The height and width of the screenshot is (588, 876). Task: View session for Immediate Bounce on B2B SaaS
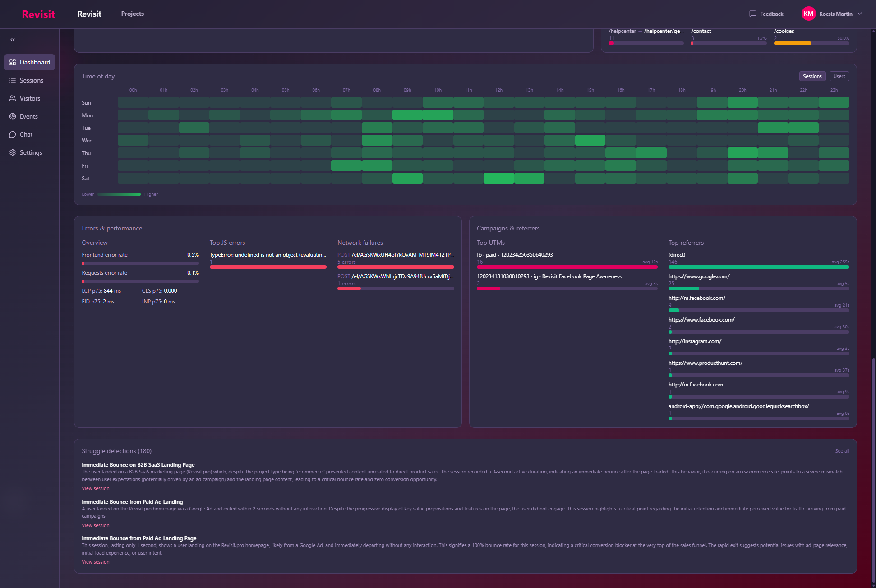pos(96,488)
